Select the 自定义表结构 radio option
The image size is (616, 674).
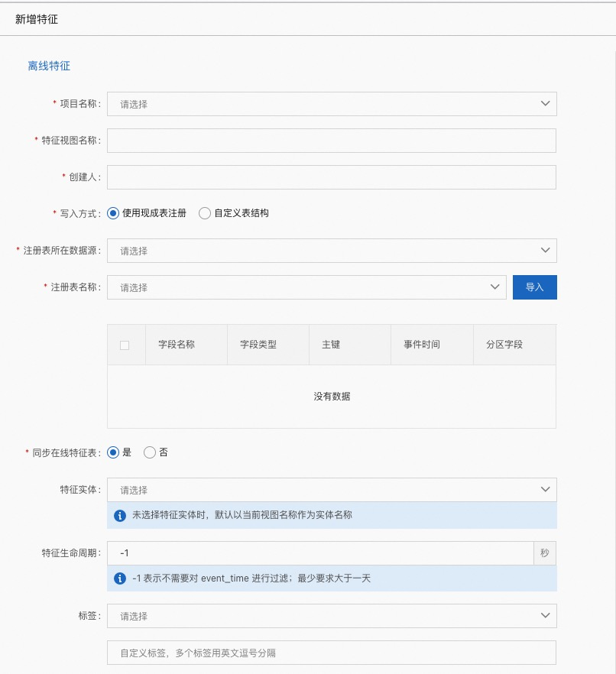point(205,214)
